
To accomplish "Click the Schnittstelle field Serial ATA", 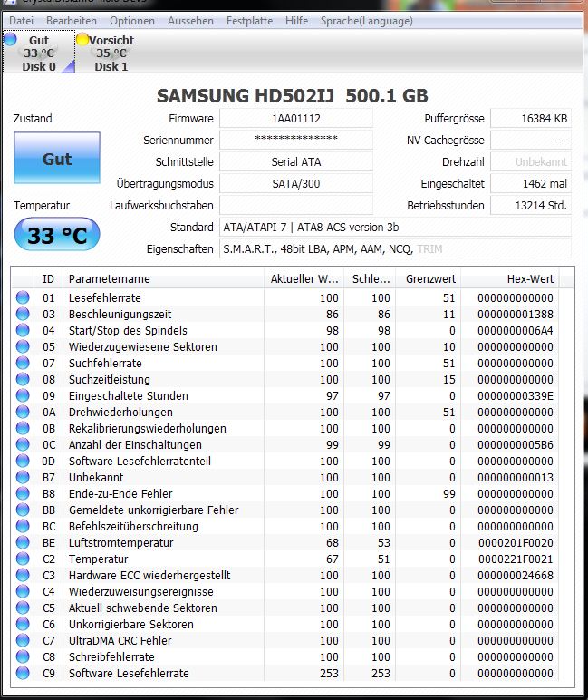I will coord(295,161).
